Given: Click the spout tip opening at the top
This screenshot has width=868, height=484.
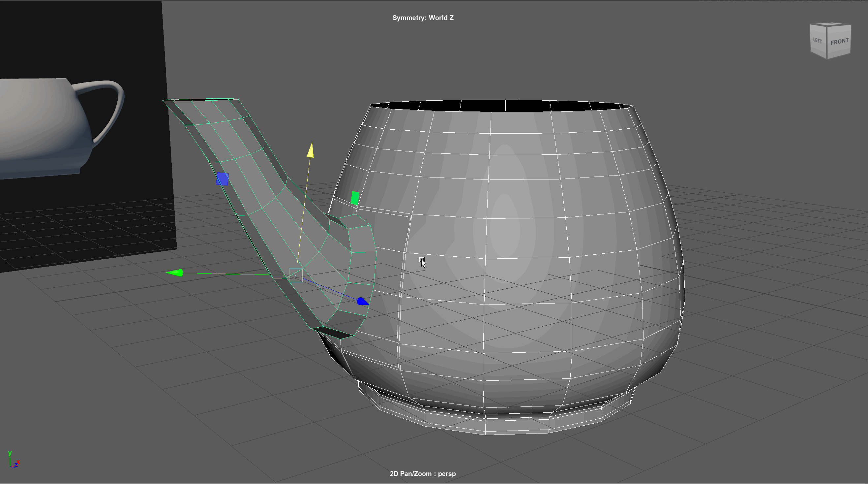Looking at the screenshot, I should click(x=202, y=100).
